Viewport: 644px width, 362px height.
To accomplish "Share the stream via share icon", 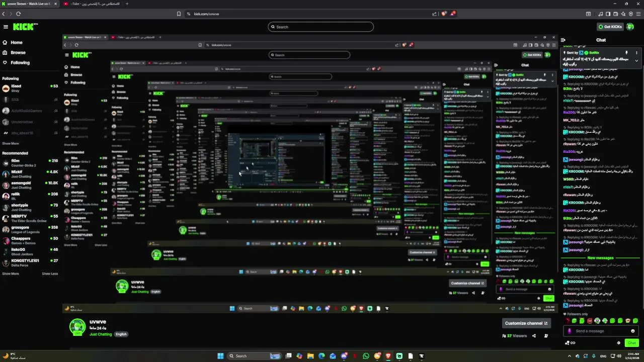I will (x=534, y=336).
